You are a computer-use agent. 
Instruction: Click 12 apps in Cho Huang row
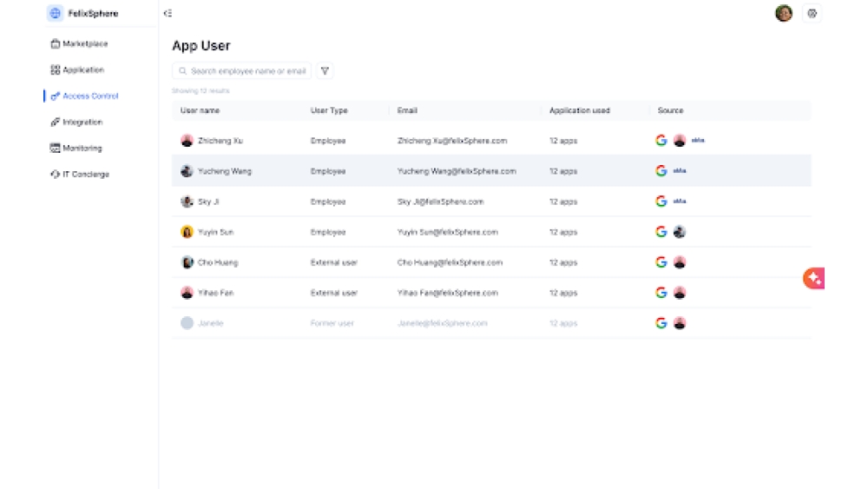(x=563, y=262)
